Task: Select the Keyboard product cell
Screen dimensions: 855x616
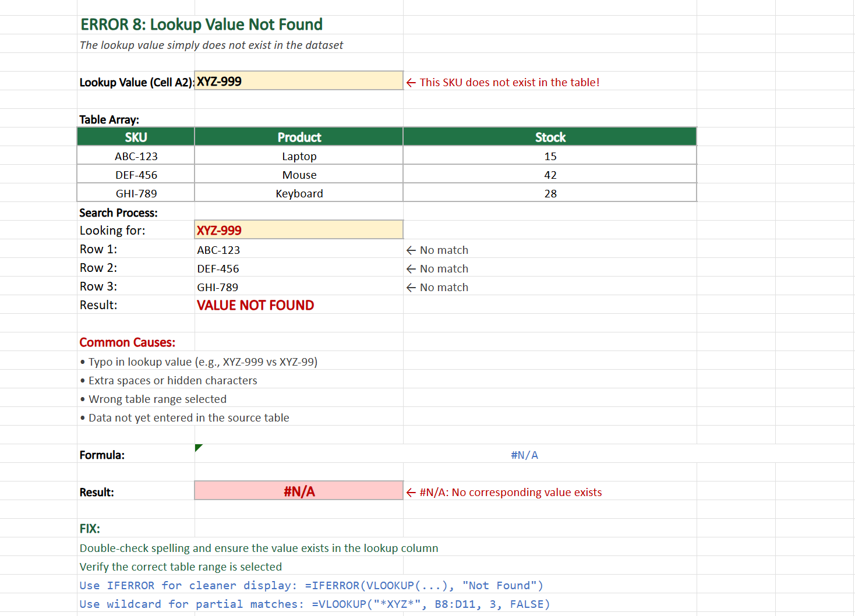Action: (299, 193)
